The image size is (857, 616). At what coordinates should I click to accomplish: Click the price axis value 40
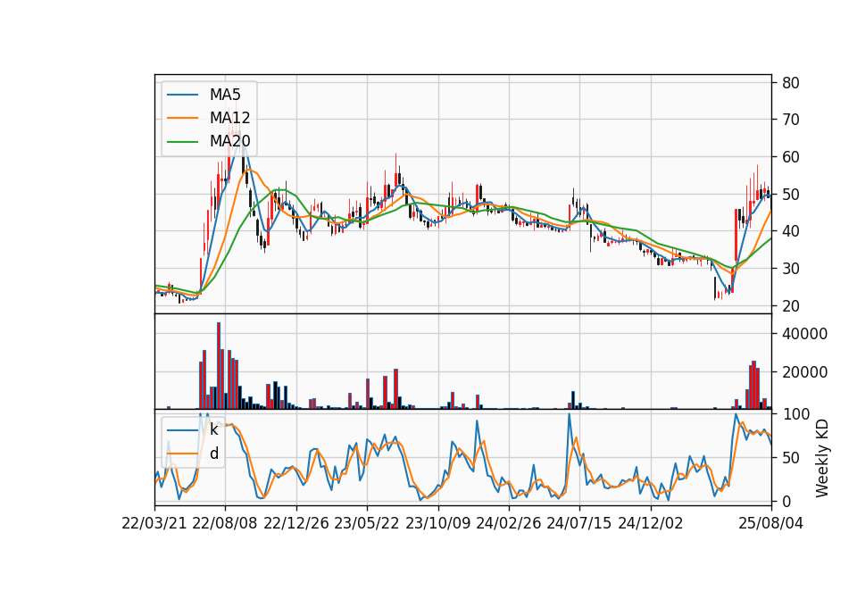(x=791, y=231)
